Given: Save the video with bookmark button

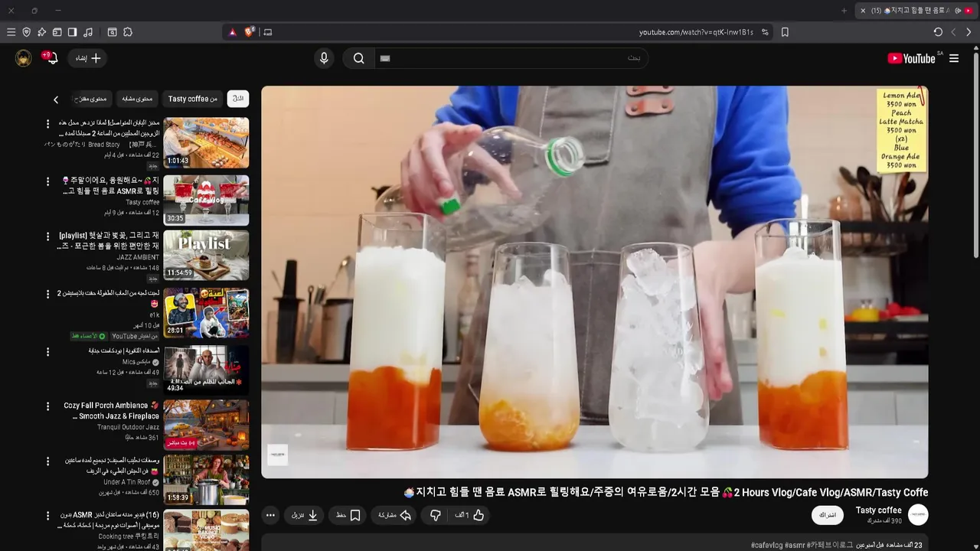Looking at the screenshot, I should point(348,515).
